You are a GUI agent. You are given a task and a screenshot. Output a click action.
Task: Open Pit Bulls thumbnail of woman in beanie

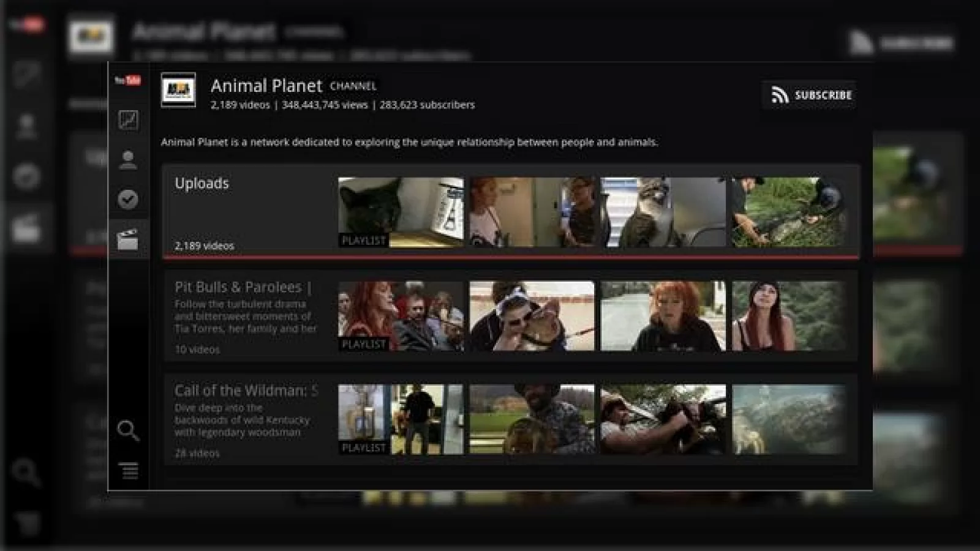(790, 316)
